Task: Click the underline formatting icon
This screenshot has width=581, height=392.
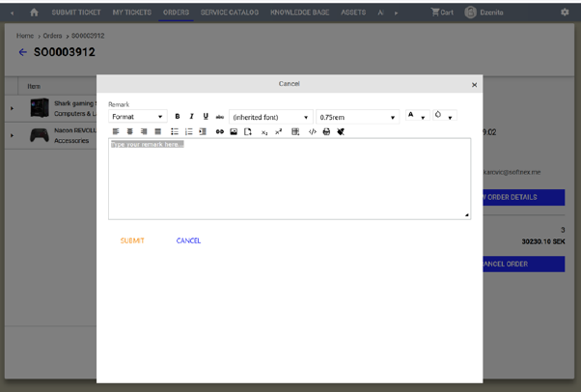Action: point(206,117)
